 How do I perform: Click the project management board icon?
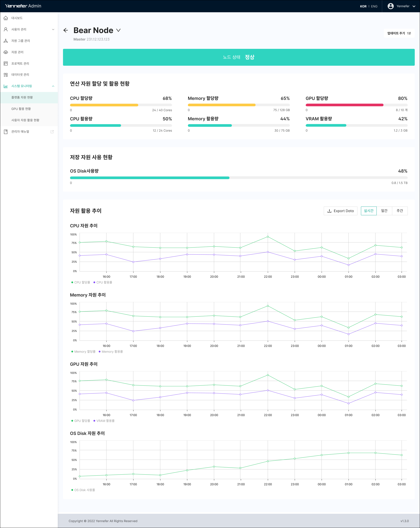6,64
